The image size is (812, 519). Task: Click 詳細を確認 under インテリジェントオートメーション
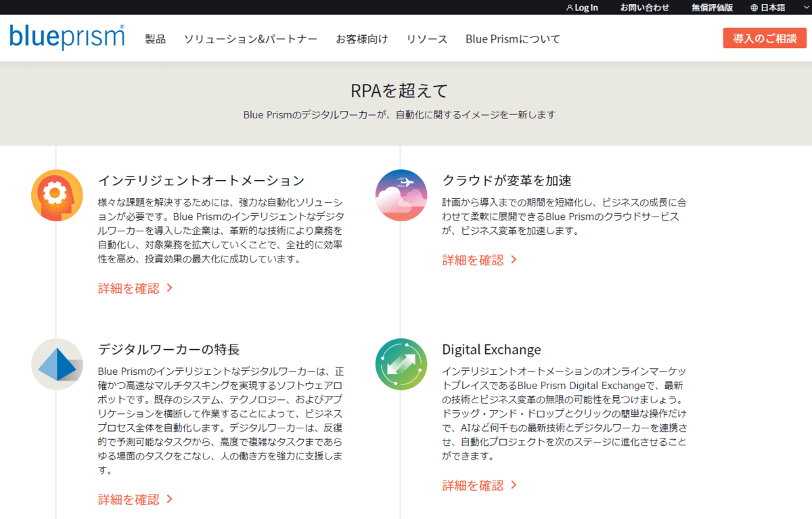point(129,288)
